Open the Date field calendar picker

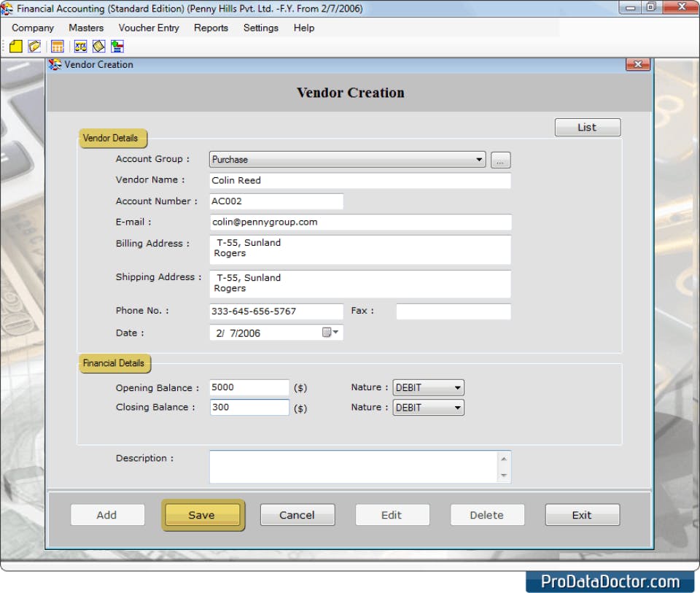point(328,333)
